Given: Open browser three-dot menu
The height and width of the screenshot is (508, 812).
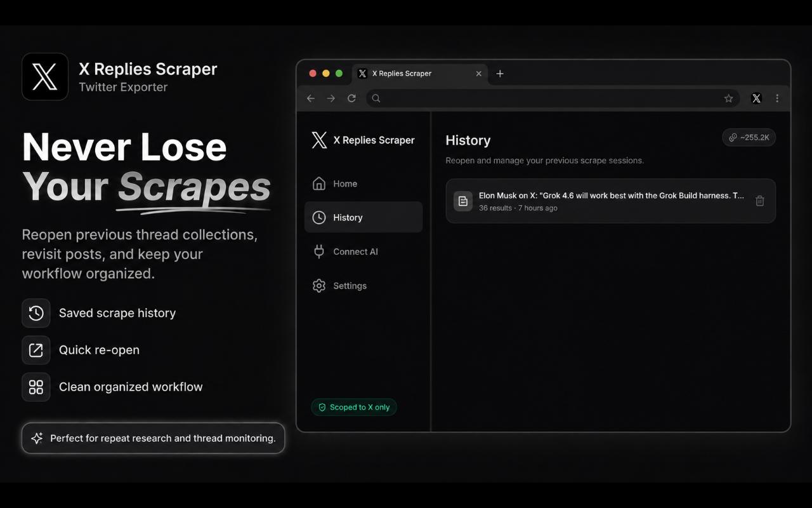Looking at the screenshot, I should pos(777,98).
